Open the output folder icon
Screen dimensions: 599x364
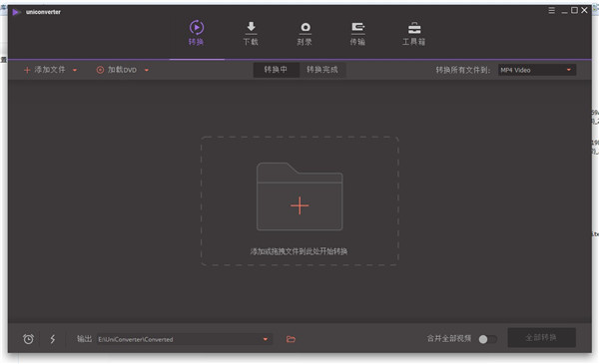click(x=291, y=339)
